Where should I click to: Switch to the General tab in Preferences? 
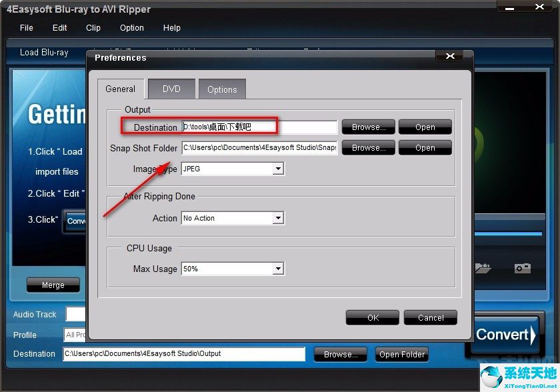pos(121,89)
